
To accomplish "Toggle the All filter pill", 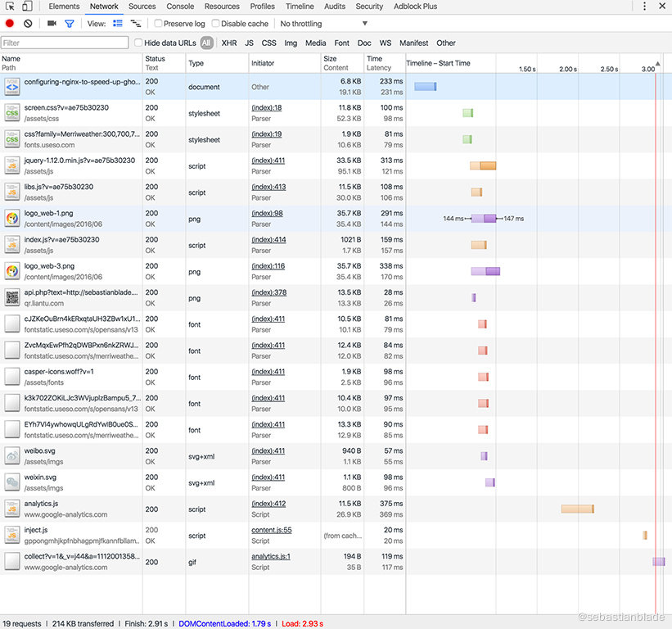I will coord(206,43).
